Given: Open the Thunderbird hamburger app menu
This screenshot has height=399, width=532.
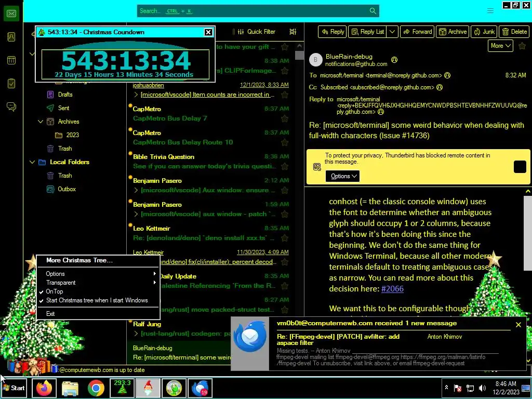Looking at the screenshot, I should click(490, 11).
